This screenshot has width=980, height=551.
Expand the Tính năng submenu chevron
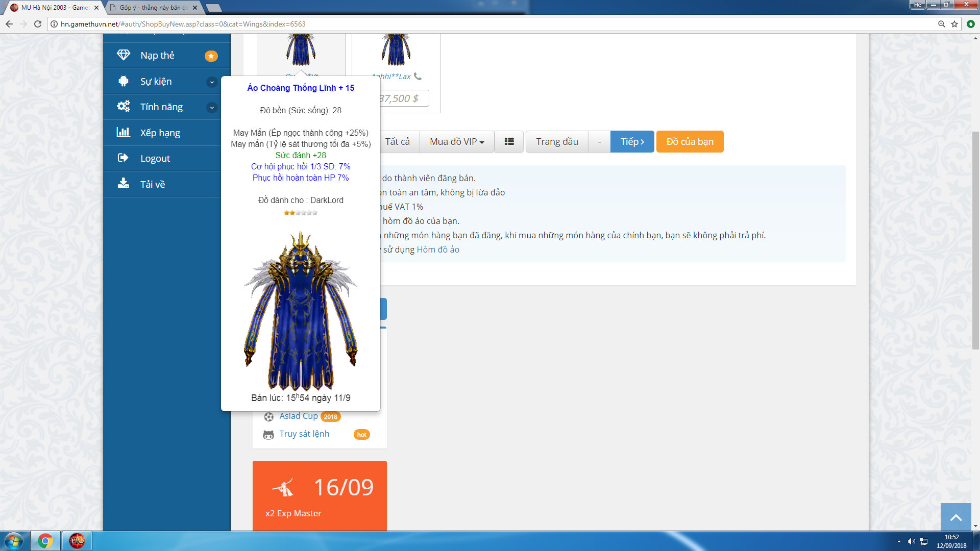pos(212,107)
